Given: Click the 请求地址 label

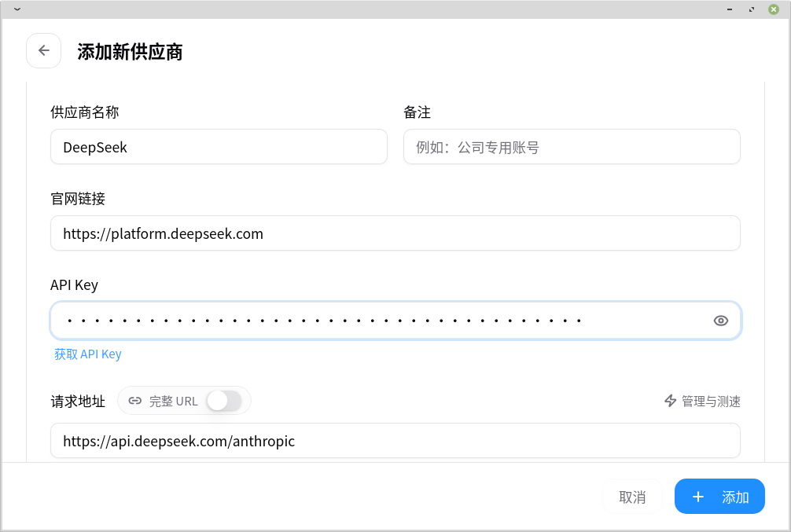Looking at the screenshot, I should (78, 402).
